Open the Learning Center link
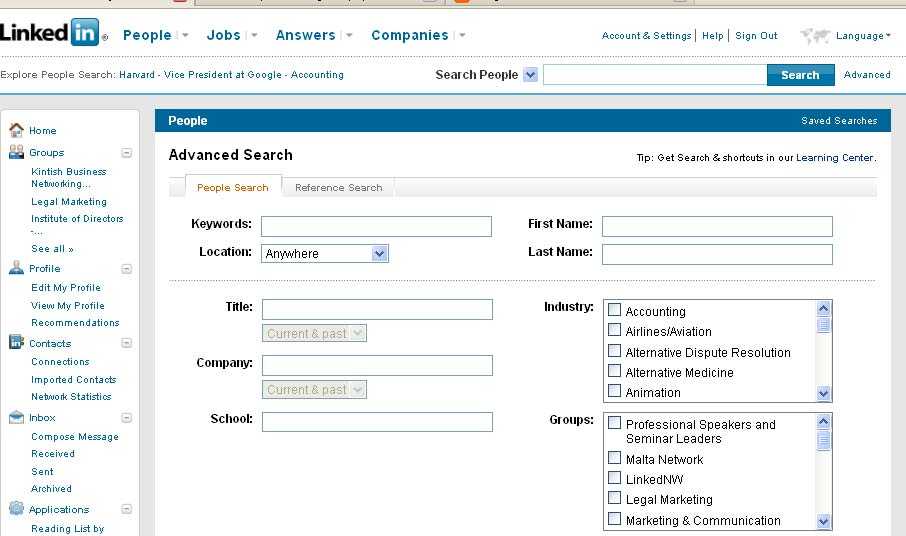The width and height of the screenshot is (906, 536). click(835, 158)
